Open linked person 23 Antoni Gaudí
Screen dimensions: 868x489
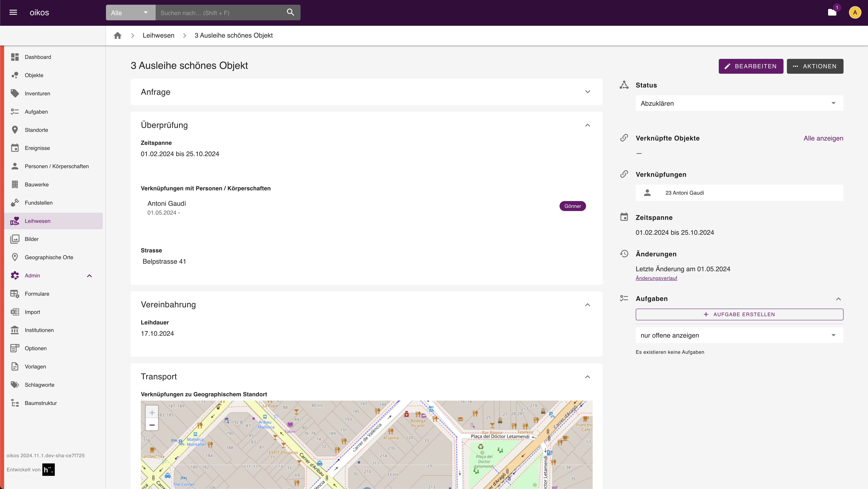pyautogui.click(x=739, y=193)
